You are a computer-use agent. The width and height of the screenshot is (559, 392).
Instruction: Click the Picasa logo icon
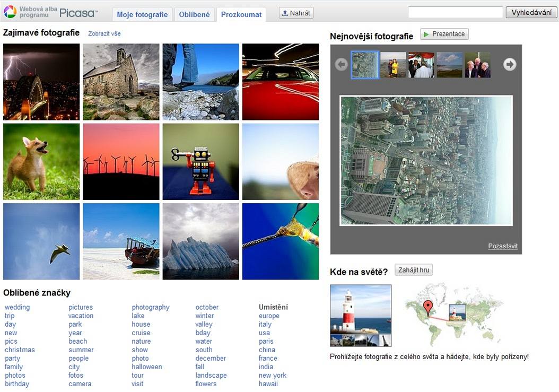(10, 12)
